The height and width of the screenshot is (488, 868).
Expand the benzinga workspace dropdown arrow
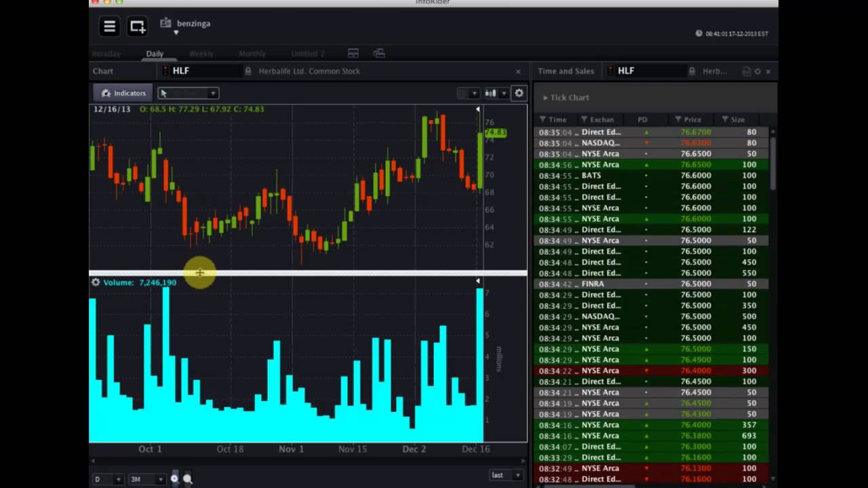pos(176,33)
